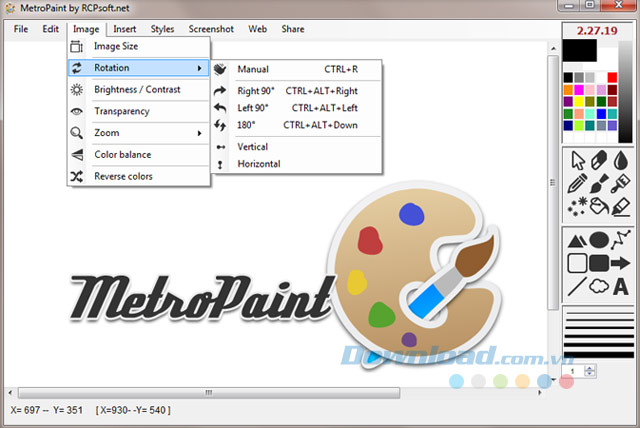Image resolution: width=640 pixels, height=428 pixels.
Task: Click the horizontal scrollbar left arrow
Action: [10, 393]
